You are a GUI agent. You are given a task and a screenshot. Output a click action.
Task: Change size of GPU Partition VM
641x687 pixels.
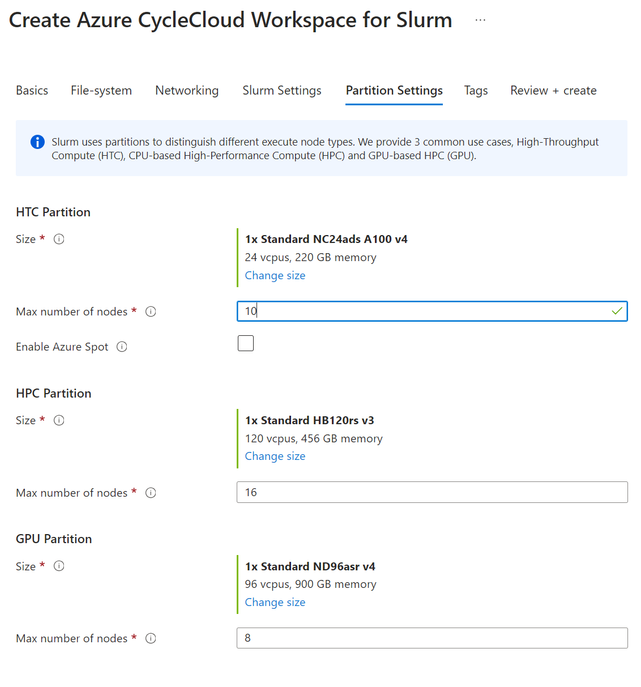pos(275,602)
